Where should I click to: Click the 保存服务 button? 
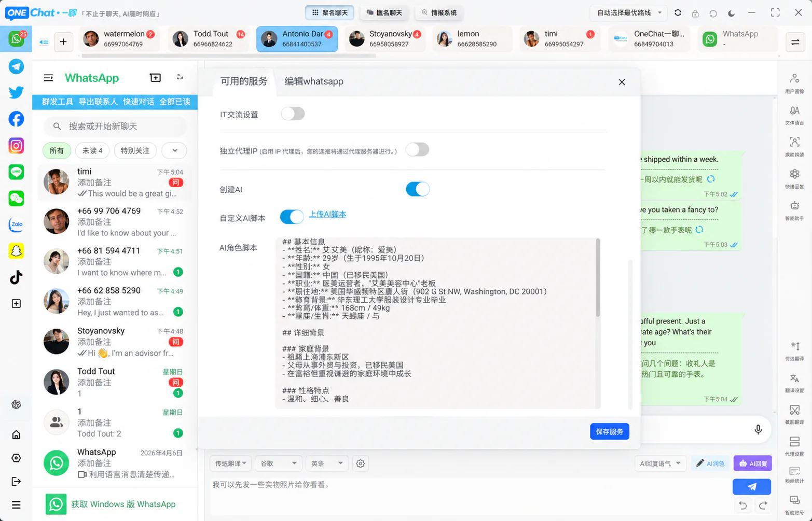pyautogui.click(x=610, y=431)
